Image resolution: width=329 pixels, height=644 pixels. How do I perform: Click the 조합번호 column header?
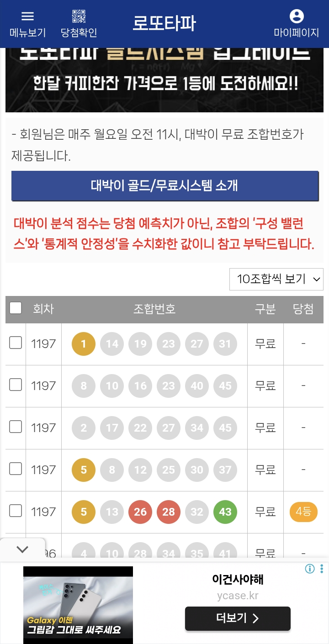[154, 309]
